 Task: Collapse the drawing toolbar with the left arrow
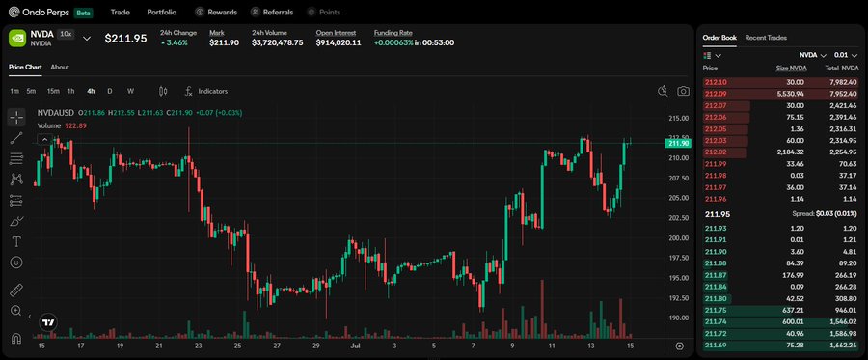pyautogui.click(x=30, y=317)
